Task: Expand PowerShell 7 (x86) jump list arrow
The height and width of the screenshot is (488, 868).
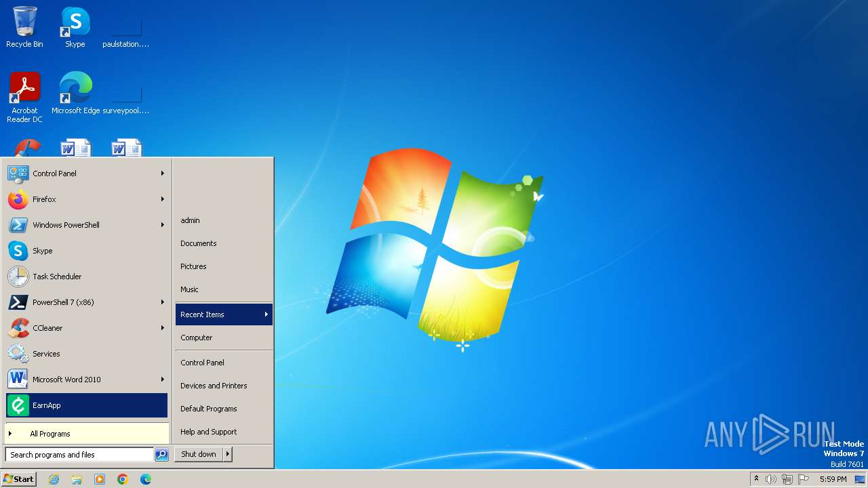Action: [x=163, y=302]
